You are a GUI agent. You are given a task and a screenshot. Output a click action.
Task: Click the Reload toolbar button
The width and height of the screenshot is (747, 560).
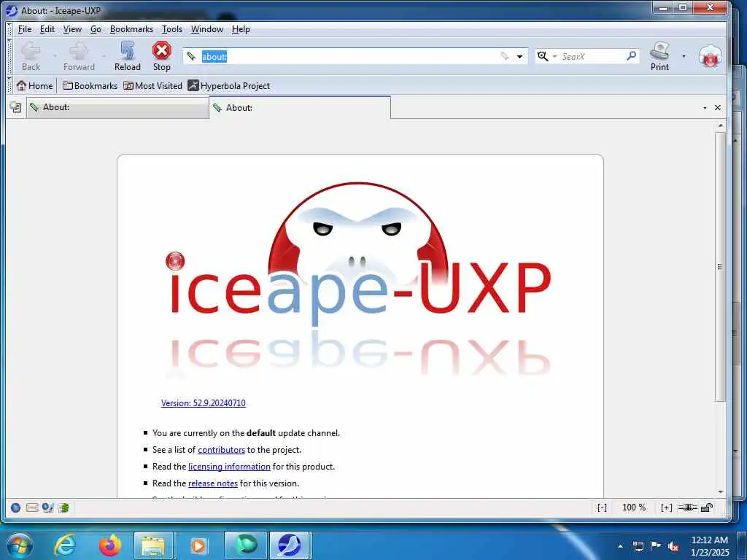pyautogui.click(x=127, y=56)
